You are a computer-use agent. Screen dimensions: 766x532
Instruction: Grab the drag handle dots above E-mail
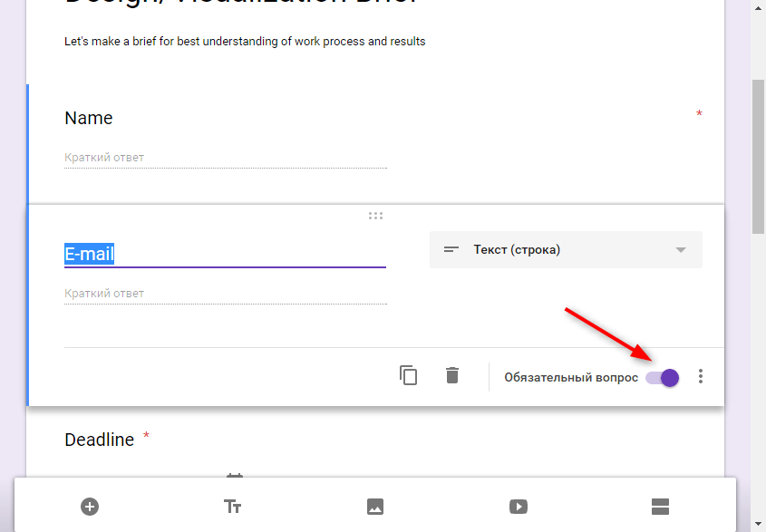[x=375, y=216]
